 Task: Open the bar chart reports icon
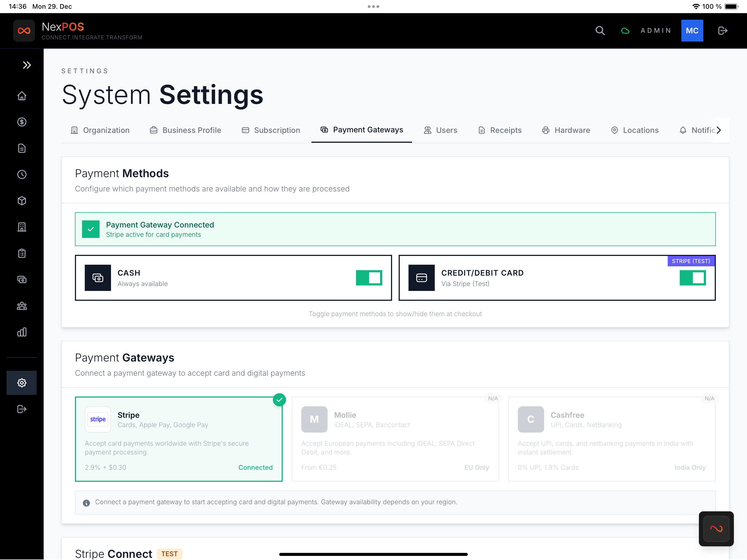22,332
